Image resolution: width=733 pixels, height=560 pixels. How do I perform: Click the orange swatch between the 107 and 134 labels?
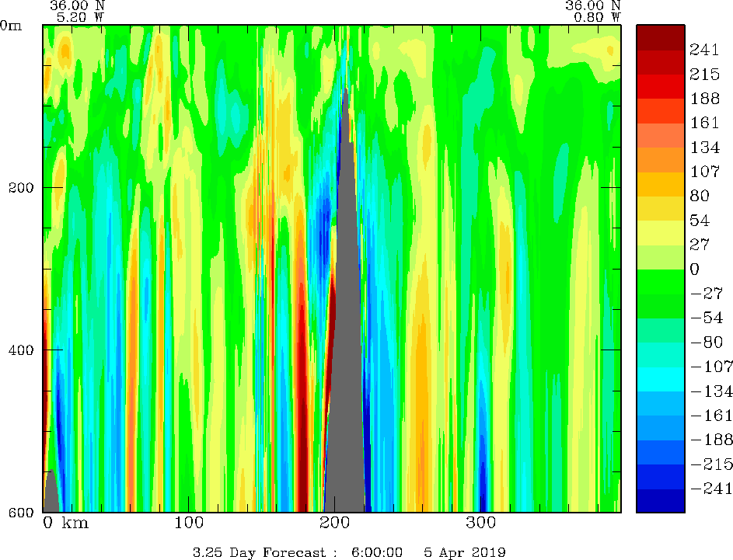pos(661,159)
